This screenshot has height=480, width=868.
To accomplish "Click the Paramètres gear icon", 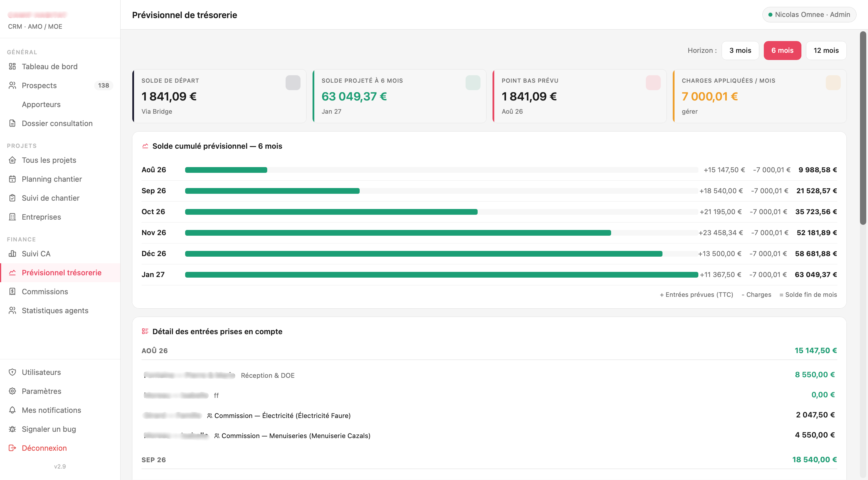I will 12,391.
